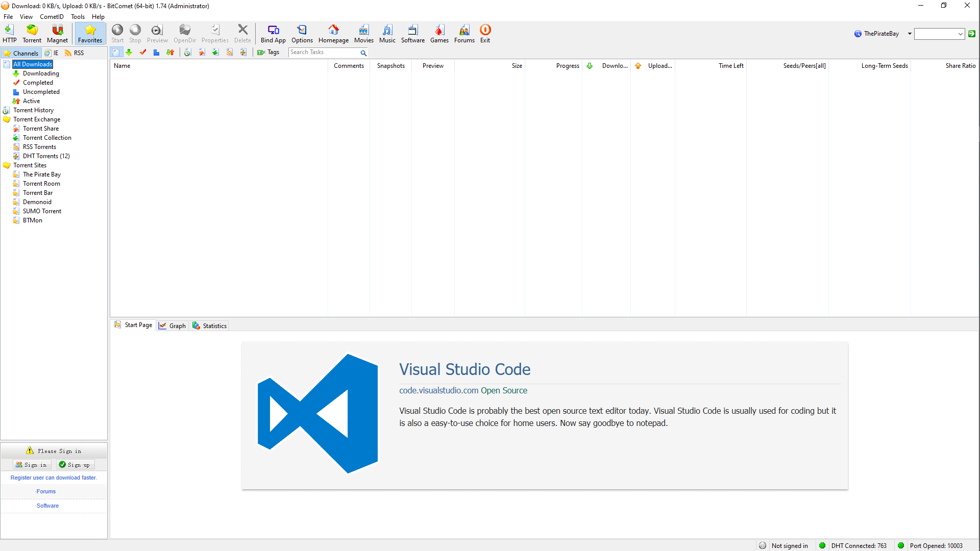Switch to the Graph tab
This screenshot has height=551, width=980.
tap(173, 325)
